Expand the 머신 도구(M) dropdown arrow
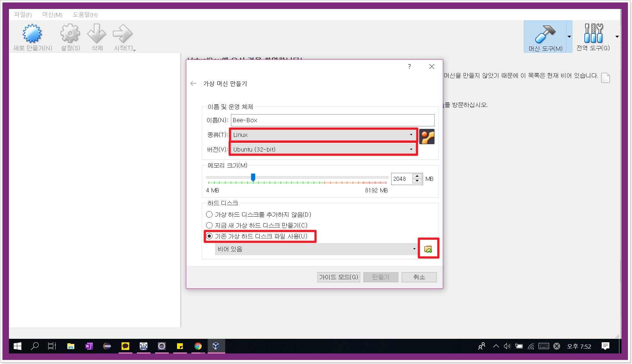Image resolution: width=632 pixels, height=364 pixels. pos(569,37)
